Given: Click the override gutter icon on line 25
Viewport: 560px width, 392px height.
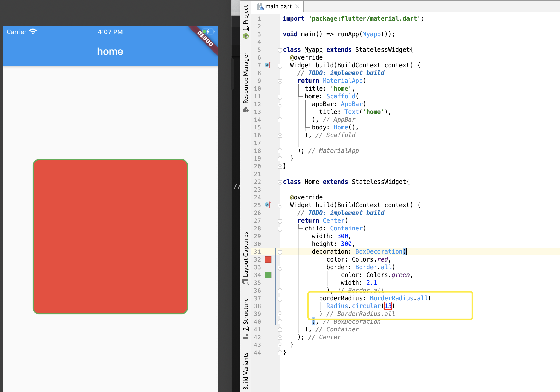Looking at the screenshot, I should point(268,205).
